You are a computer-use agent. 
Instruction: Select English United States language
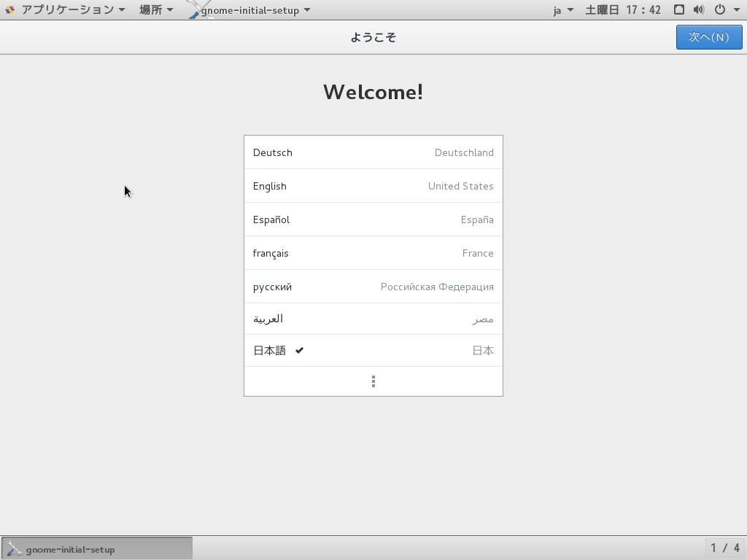(373, 186)
